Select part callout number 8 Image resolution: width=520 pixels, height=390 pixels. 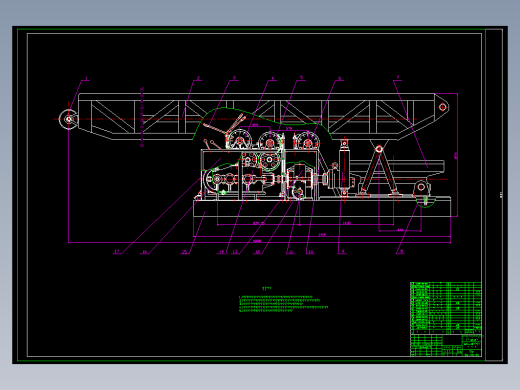[x=401, y=252]
